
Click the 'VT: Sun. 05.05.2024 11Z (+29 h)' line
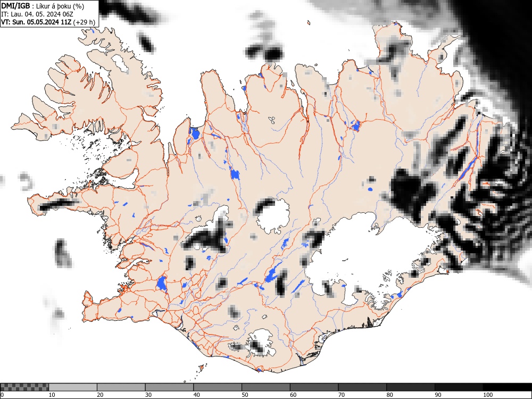pyautogui.click(x=48, y=22)
